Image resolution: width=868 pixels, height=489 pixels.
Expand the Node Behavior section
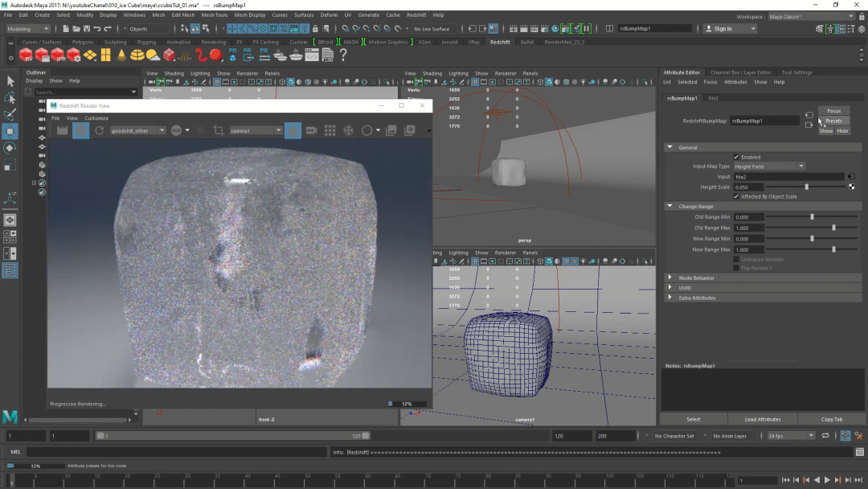(670, 277)
